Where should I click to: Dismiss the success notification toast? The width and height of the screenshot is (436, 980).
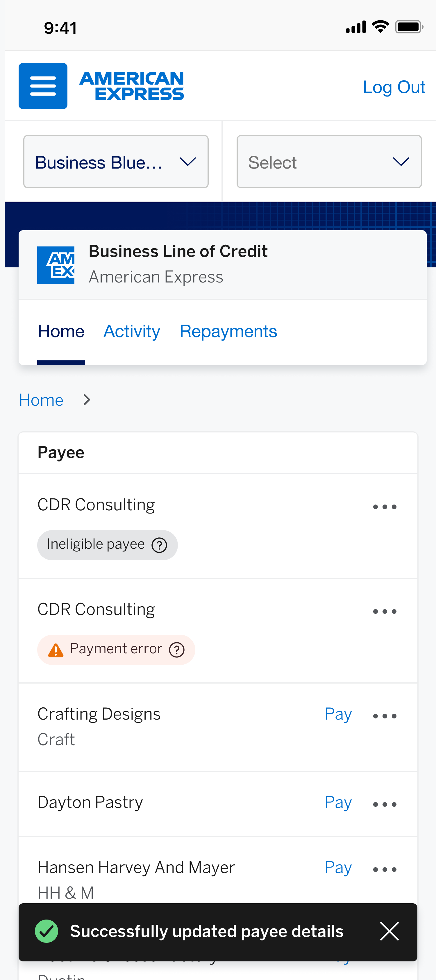coord(389,931)
